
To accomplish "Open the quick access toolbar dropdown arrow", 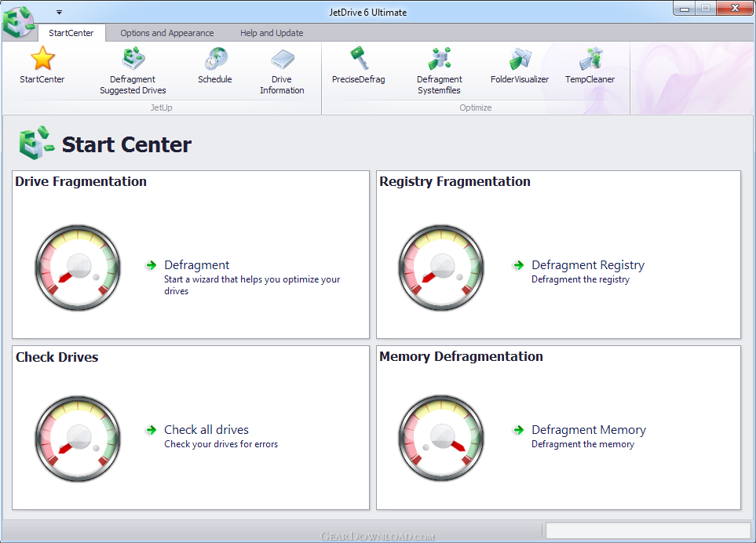I will pos(59,12).
